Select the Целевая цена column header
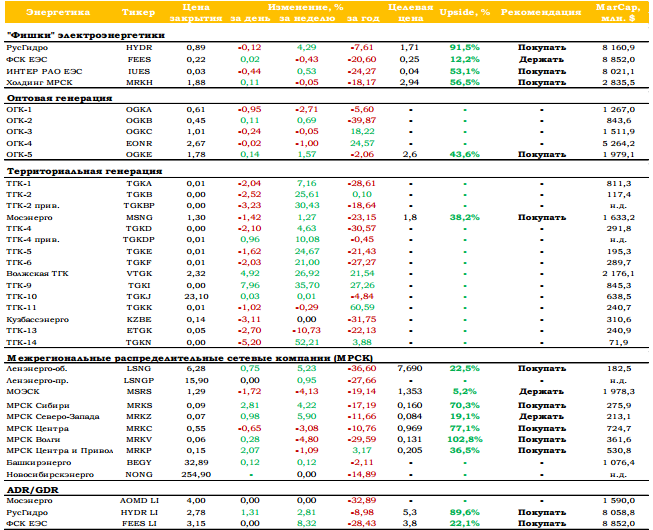The height and width of the screenshot is (530, 653). 410,12
